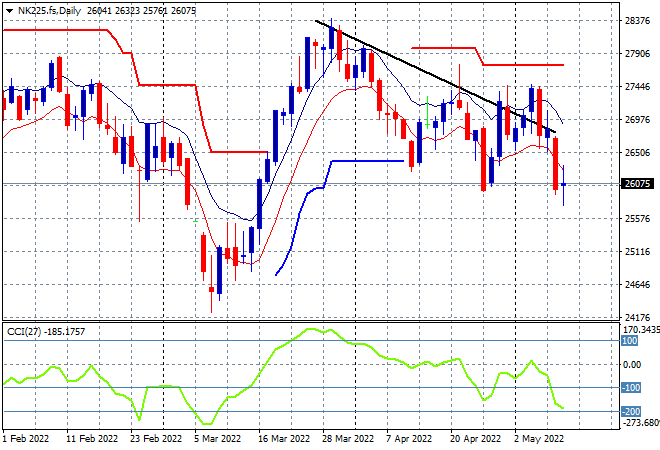Click the 2 May 2022 date label
Screen dimensions: 660x450
click(x=539, y=439)
